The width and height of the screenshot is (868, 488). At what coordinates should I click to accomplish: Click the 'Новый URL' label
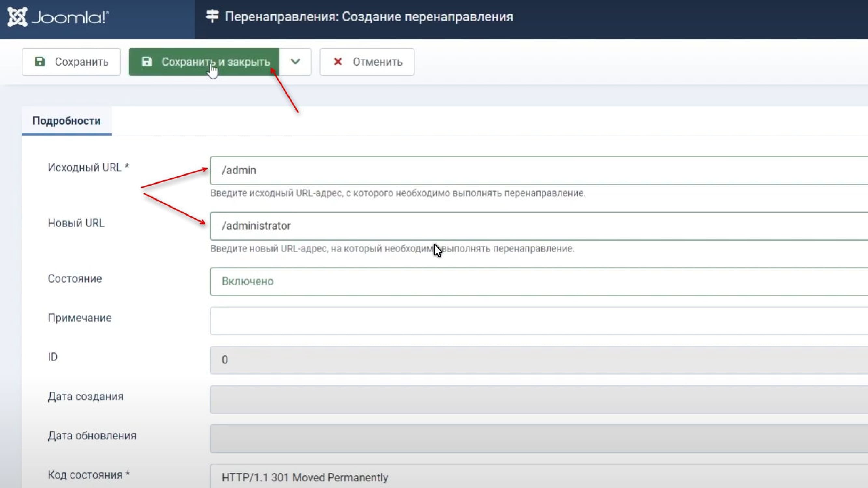[x=76, y=223]
